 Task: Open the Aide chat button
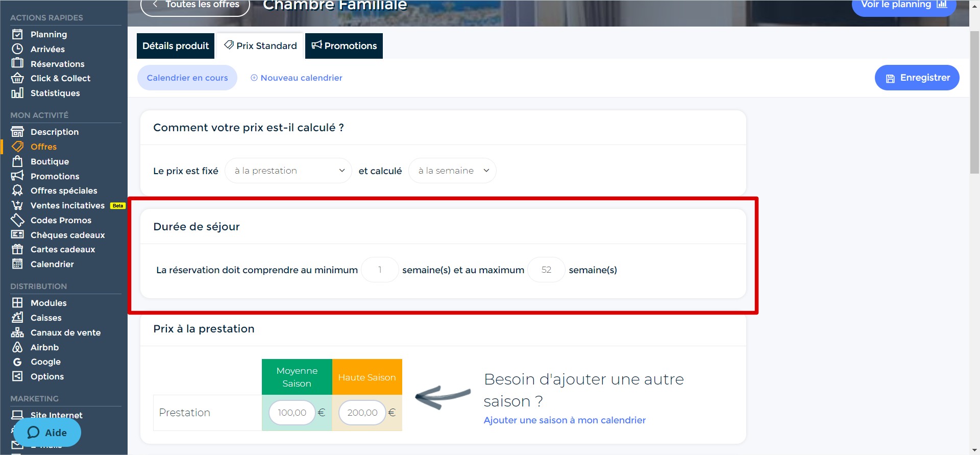coord(47,433)
